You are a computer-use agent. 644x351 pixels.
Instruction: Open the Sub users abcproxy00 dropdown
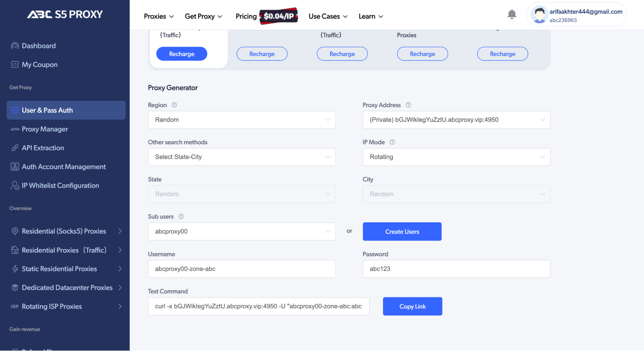242,231
